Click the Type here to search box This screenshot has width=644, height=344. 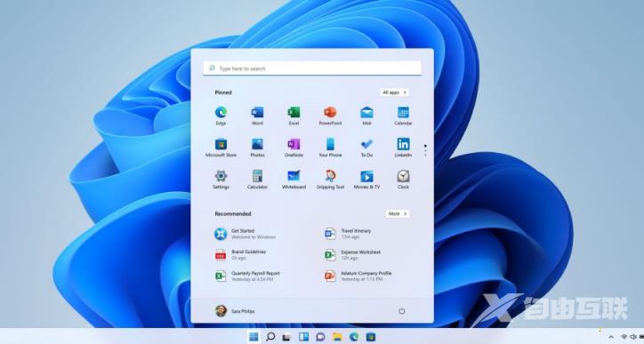click(x=312, y=68)
